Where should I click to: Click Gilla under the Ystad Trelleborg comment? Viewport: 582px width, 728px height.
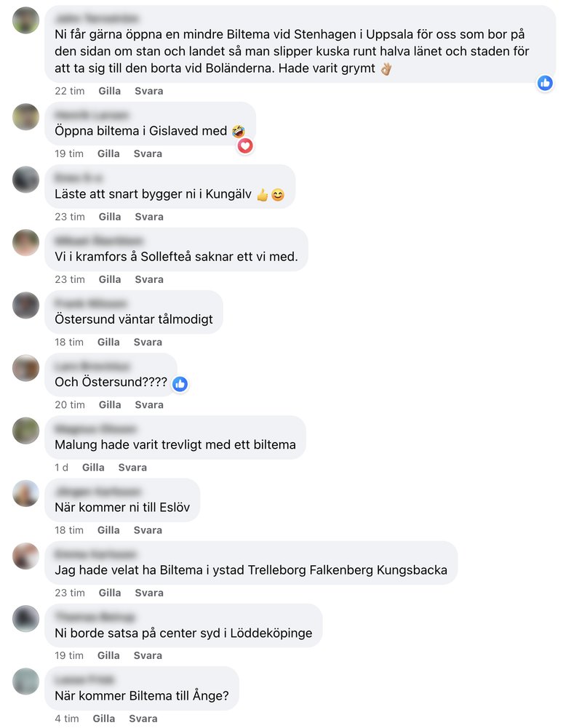click(110, 593)
